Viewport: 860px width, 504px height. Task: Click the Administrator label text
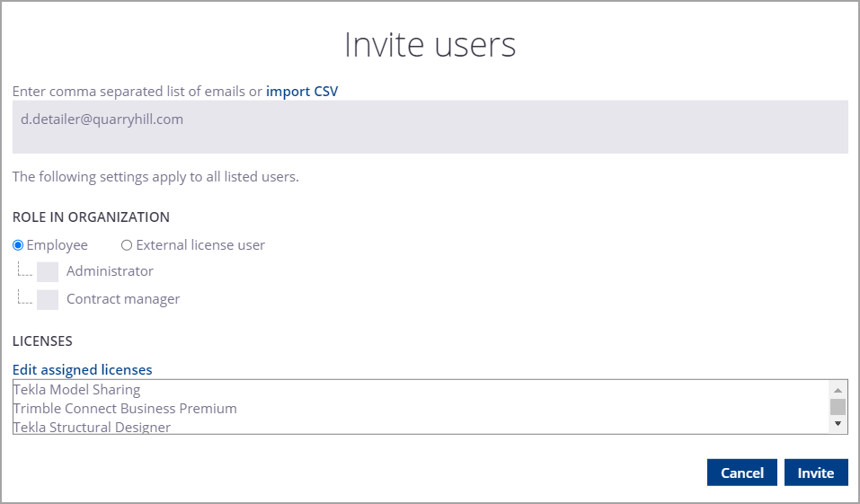point(110,271)
